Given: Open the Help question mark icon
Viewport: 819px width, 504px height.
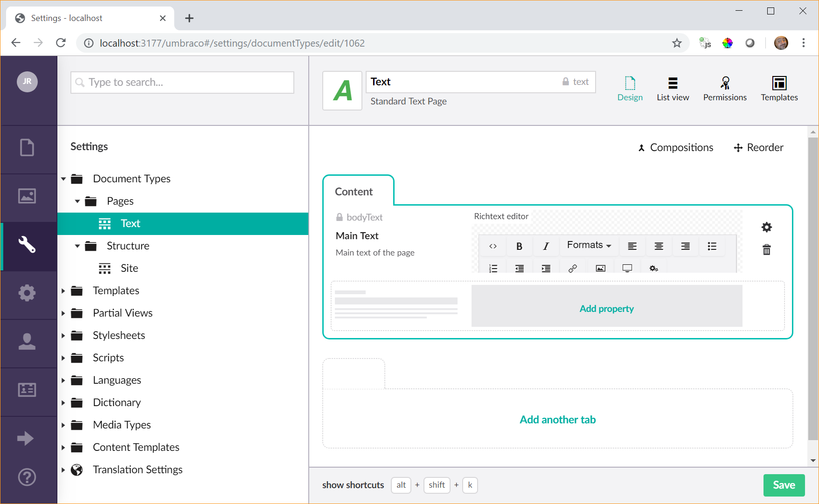Looking at the screenshot, I should pos(27,477).
